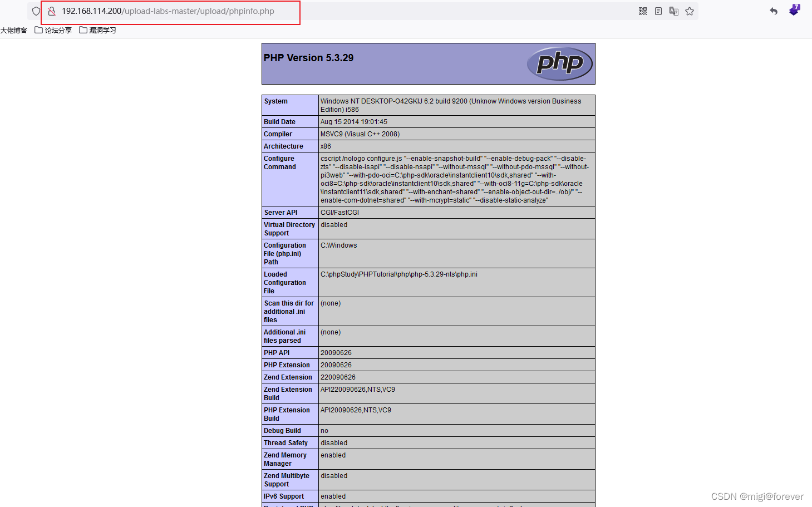Select (none) value for Additional .ini files parsed
Image resolution: width=812 pixels, height=507 pixels.
pyautogui.click(x=331, y=332)
